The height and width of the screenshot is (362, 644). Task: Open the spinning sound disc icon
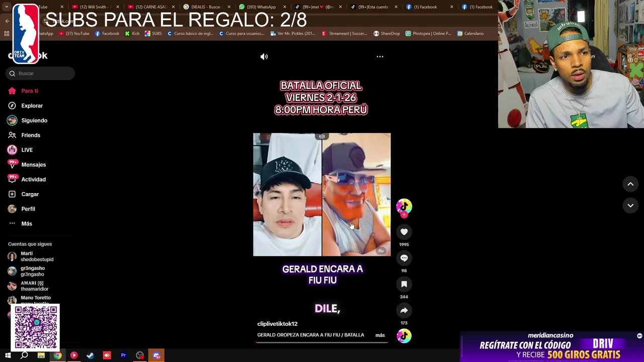404,336
